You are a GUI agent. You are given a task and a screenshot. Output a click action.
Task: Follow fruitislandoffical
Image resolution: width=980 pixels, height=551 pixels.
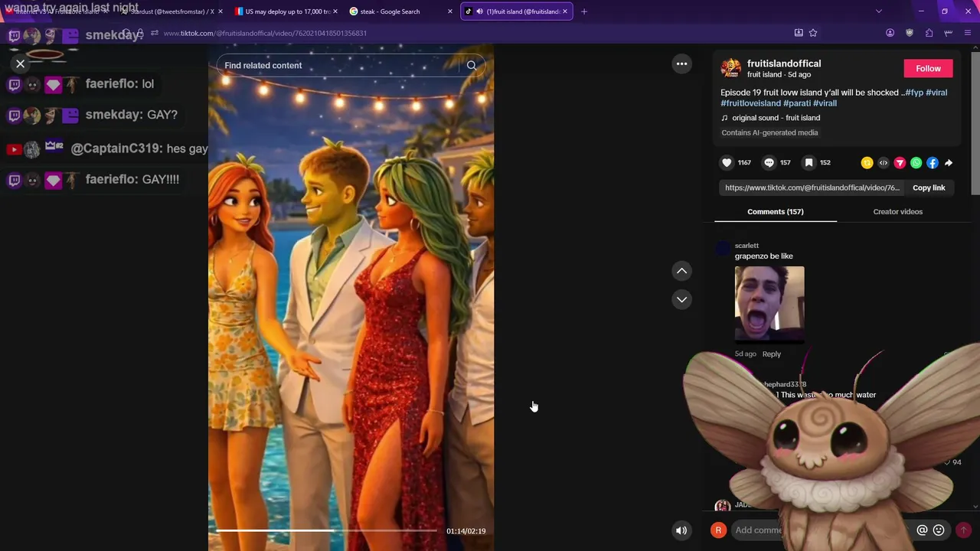(928, 68)
